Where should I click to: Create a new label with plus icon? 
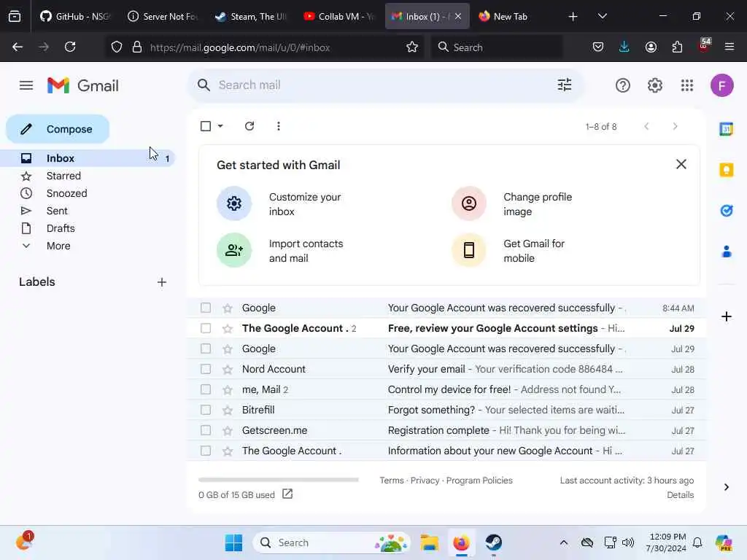(162, 282)
